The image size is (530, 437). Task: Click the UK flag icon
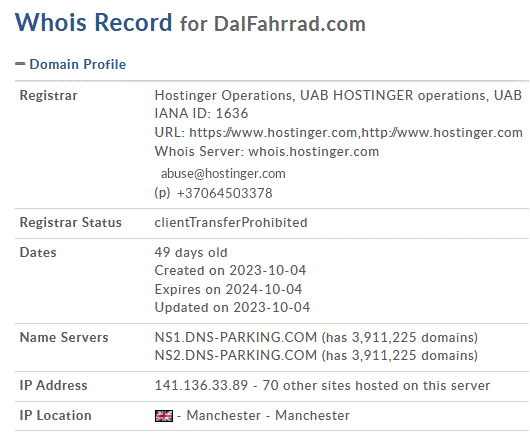164,416
